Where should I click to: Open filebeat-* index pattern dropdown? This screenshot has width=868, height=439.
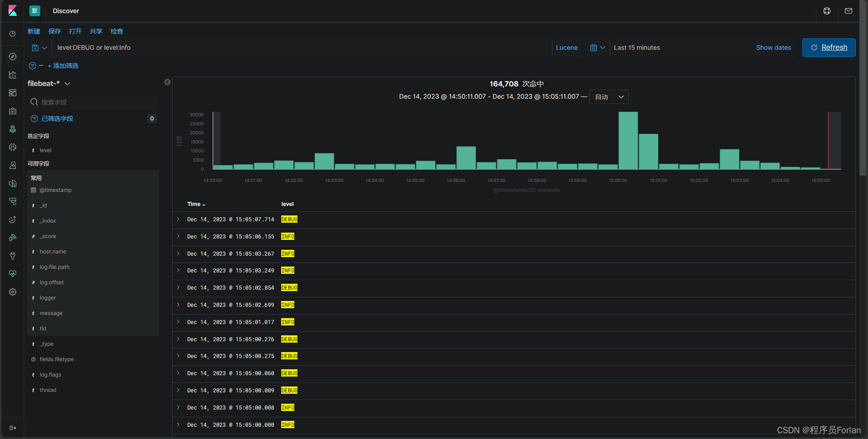49,84
